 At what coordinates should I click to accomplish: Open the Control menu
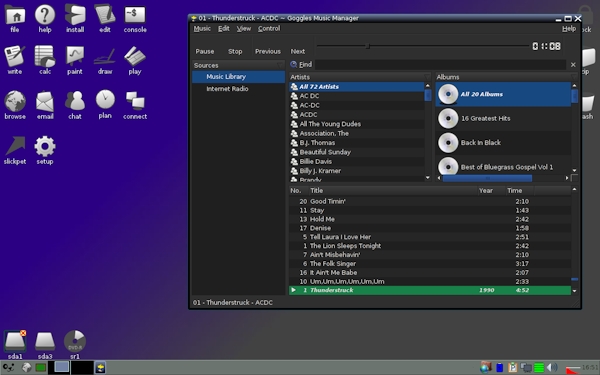[x=269, y=28]
